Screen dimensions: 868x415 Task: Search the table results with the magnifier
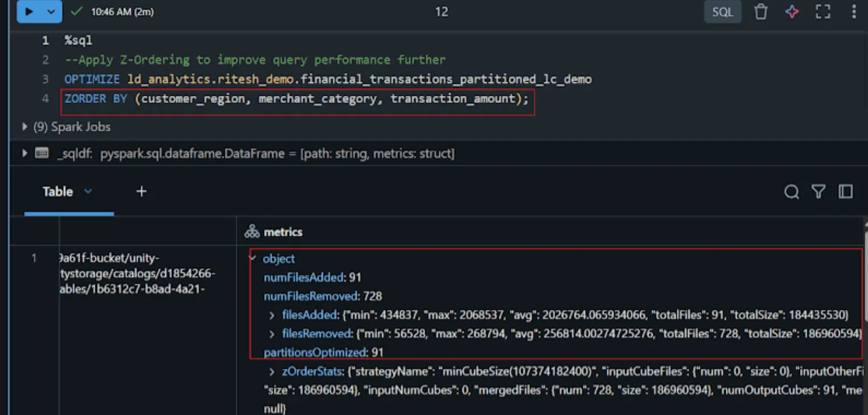coord(792,192)
